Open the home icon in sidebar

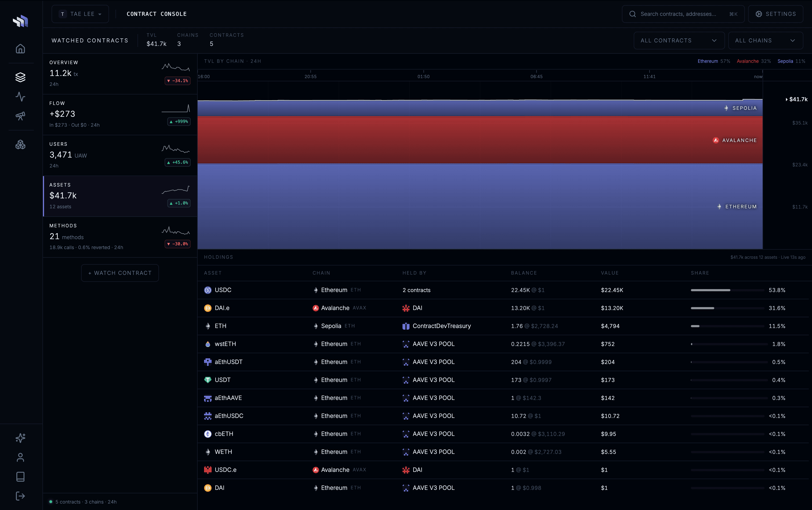tap(20, 49)
